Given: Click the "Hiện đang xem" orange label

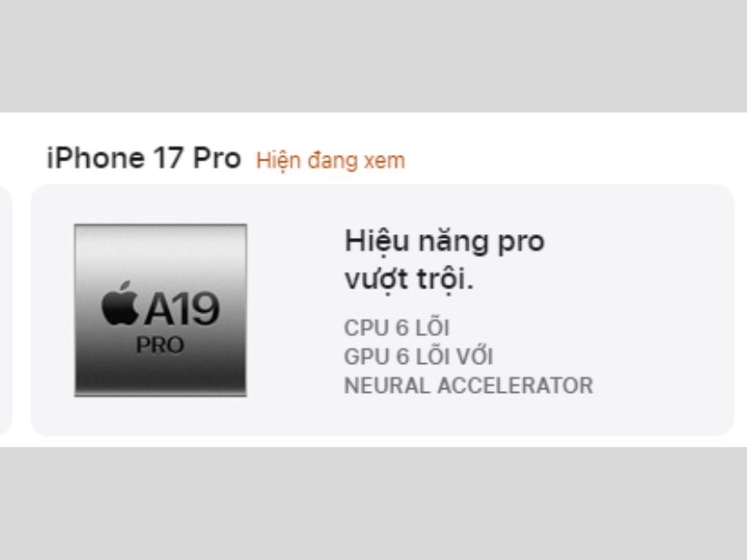Looking at the screenshot, I should pos(331,161).
